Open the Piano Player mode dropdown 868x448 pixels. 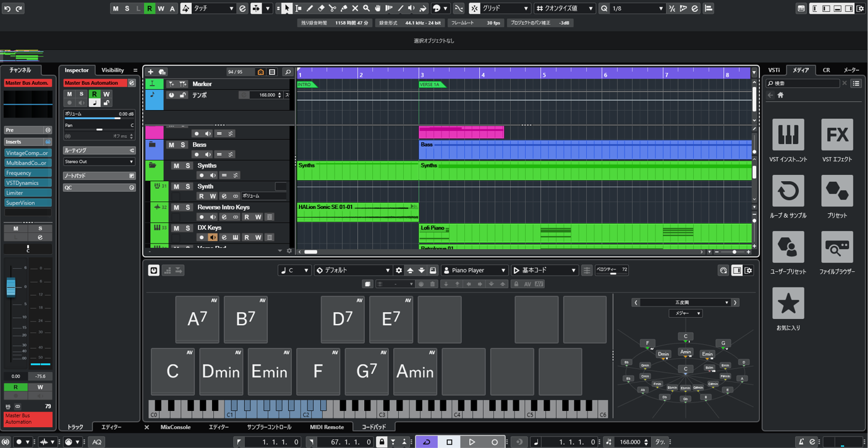(475, 270)
